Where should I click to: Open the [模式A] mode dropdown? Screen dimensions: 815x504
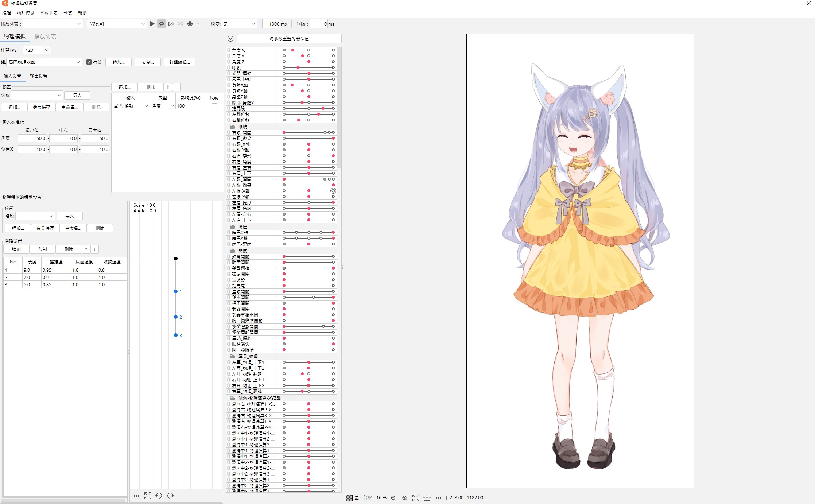(x=117, y=24)
